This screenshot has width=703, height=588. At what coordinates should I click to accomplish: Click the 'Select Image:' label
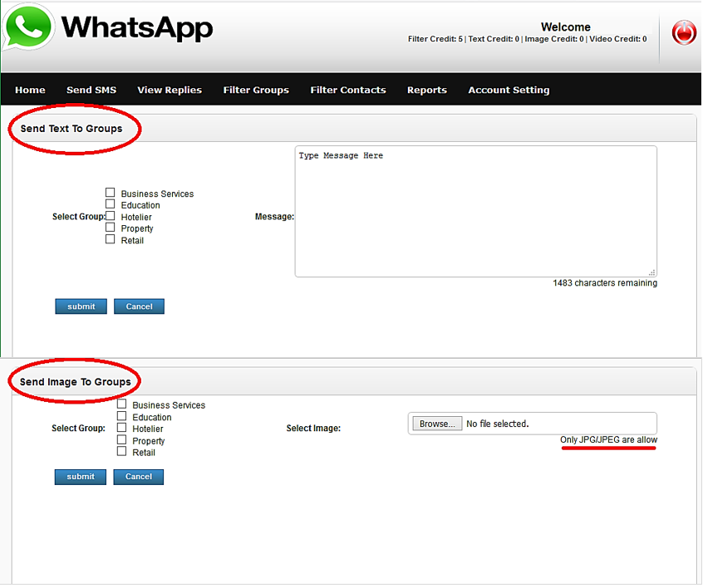click(313, 428)
